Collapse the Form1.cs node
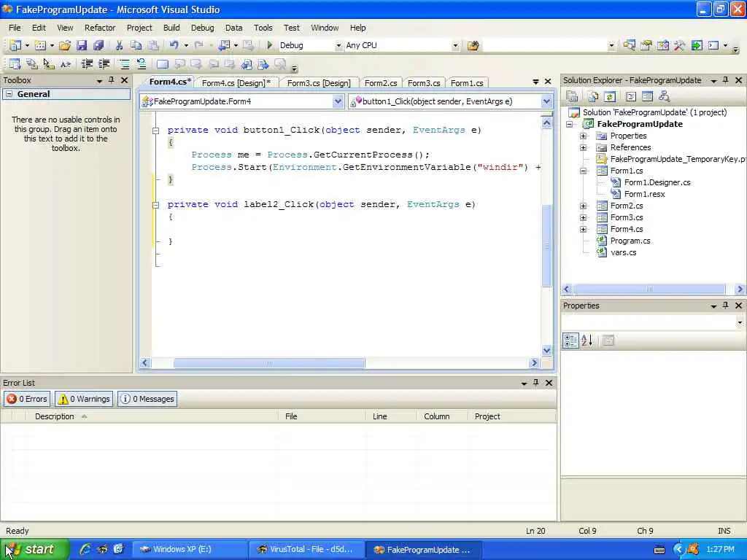Image resolution: width=747 pixels, height=560 pixels. point(583,171)
